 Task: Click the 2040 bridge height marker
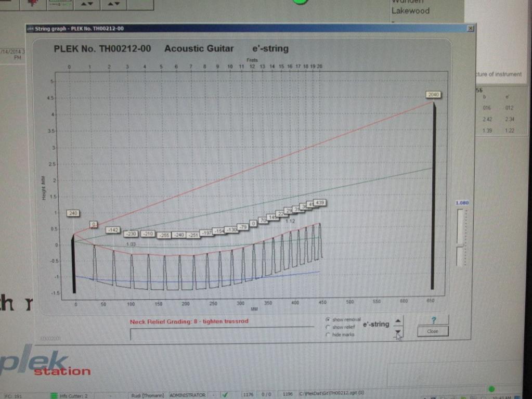[x=433, y=94]
